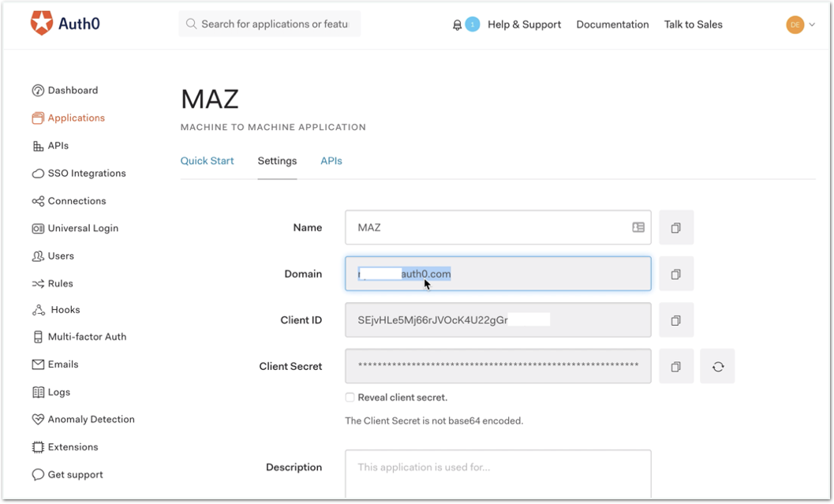The height and width of the screenshot is (504, 834).
Task: Click the Emails envelope icon
Action: point(38,364)
